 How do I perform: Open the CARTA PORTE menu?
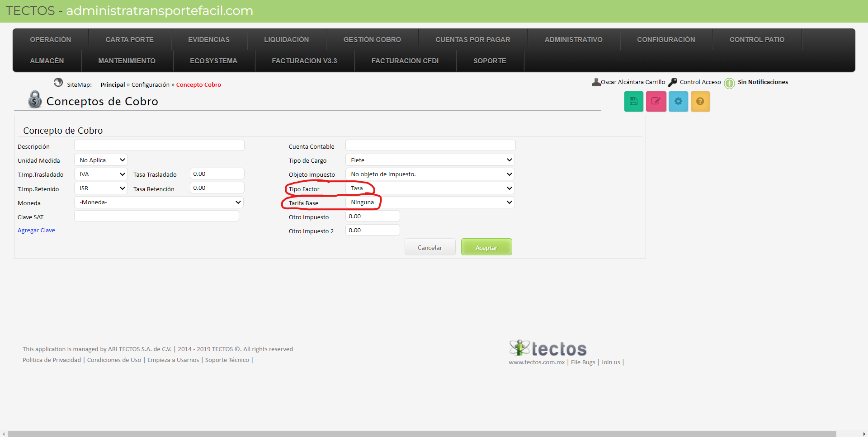coord(129,40)
